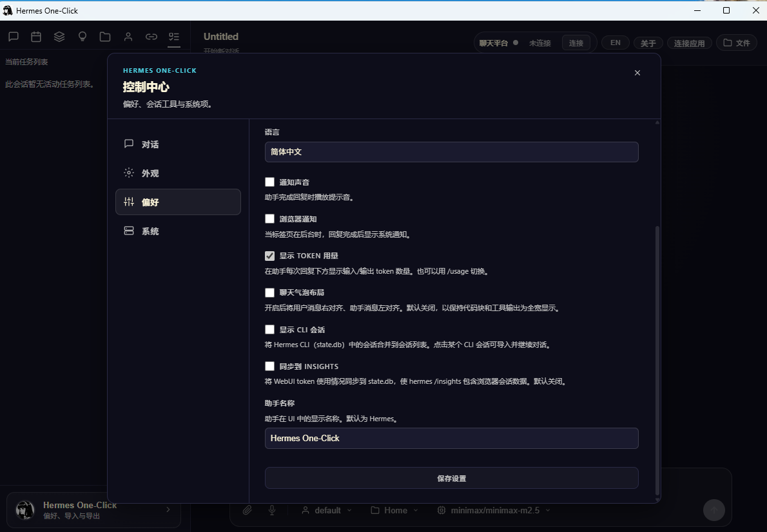Screen dimensions: 767x532
Task: Open the minimax/minimax-m2.5 model dropdown
Action: [x=494, y=510]
